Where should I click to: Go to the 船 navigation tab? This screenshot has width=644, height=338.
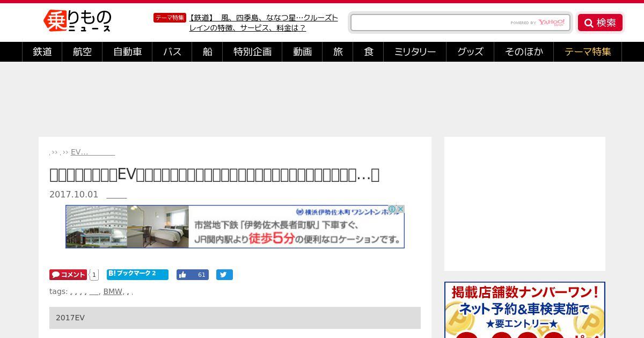click(207, 52)
